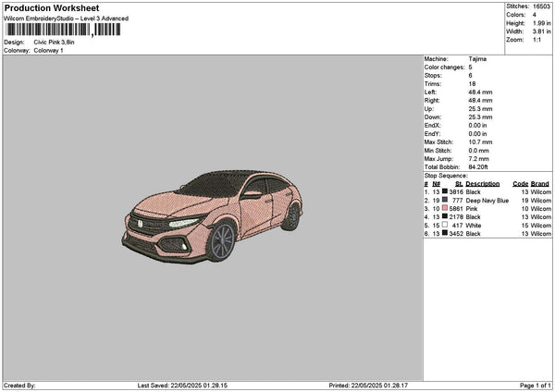Select the 'Page 1 of 1' footer text

pyautogui.click(x=536, y=386)
